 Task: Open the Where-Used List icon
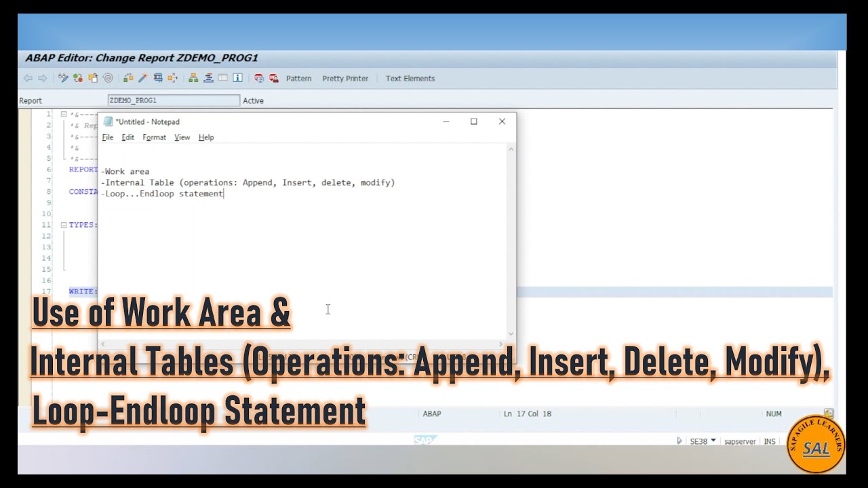point(173,78)
